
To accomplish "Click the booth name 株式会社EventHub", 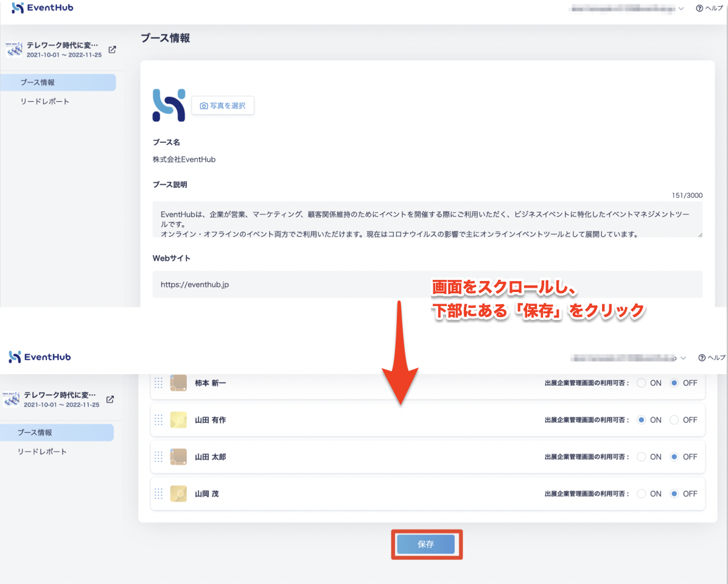I will [184, 159].
